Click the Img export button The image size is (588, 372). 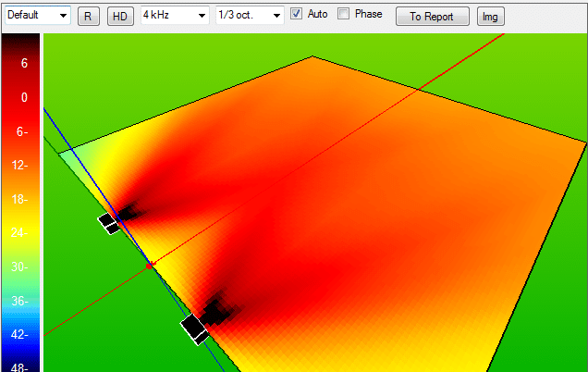pos(491,17)
